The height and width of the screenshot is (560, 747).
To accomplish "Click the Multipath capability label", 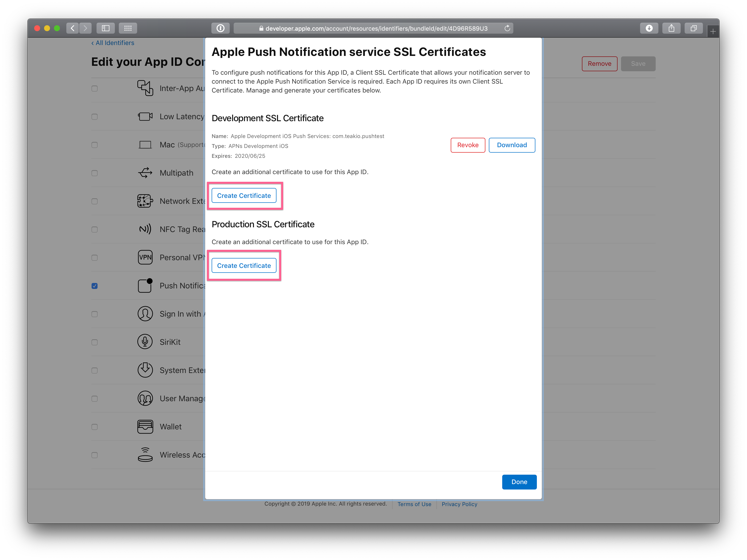I will [176, 173].
